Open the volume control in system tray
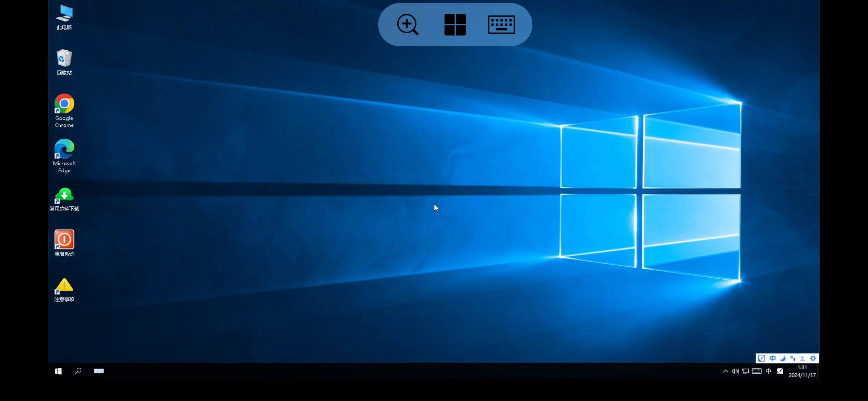 tap(735, 371)
